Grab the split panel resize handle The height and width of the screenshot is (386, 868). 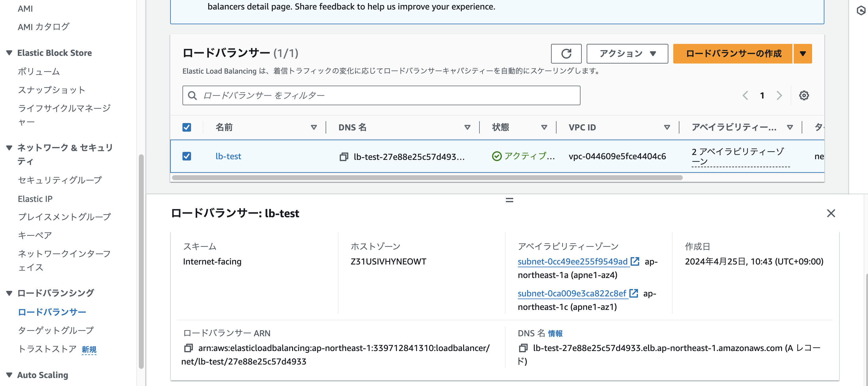coord(510,200)
